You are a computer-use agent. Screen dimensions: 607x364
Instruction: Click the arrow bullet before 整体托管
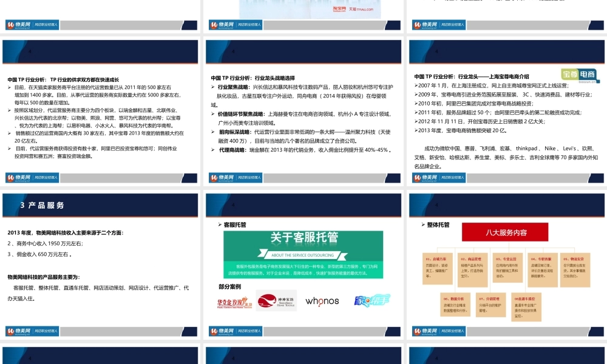coord(424,224)
